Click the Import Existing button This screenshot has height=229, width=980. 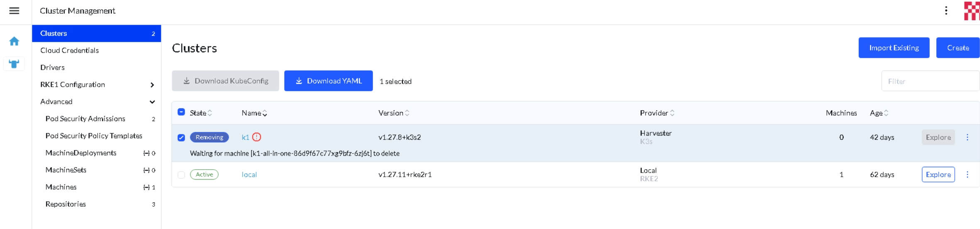pos(894,48)
